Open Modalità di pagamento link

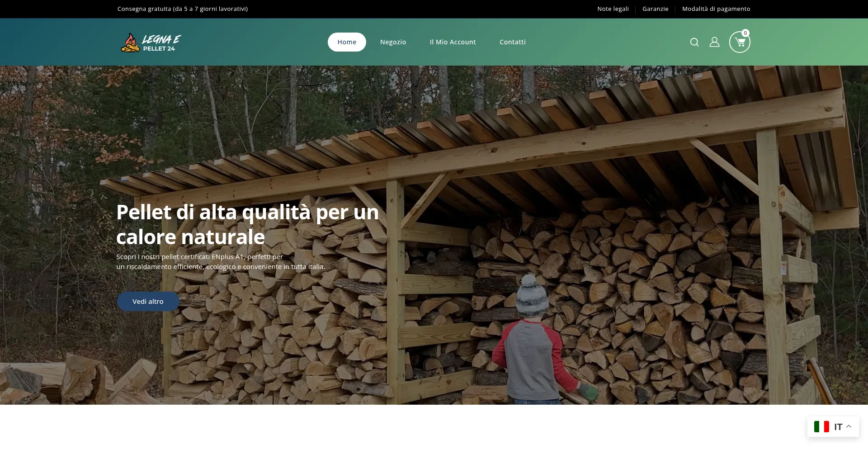click(x=716, y=9)
